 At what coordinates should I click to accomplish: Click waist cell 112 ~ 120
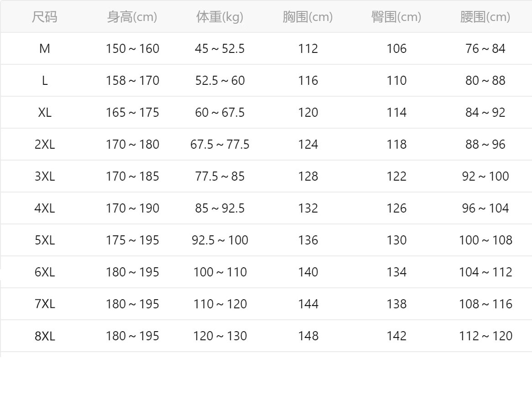coord(485,336)
